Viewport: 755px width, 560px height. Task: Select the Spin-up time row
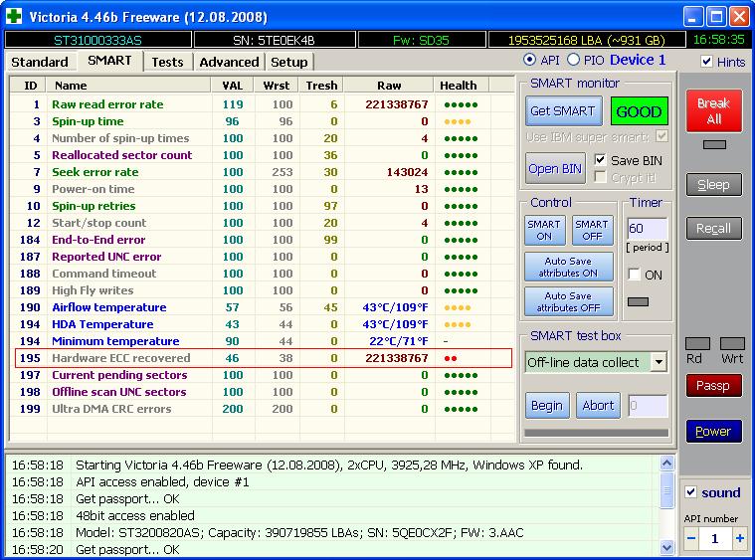point(262,121)
